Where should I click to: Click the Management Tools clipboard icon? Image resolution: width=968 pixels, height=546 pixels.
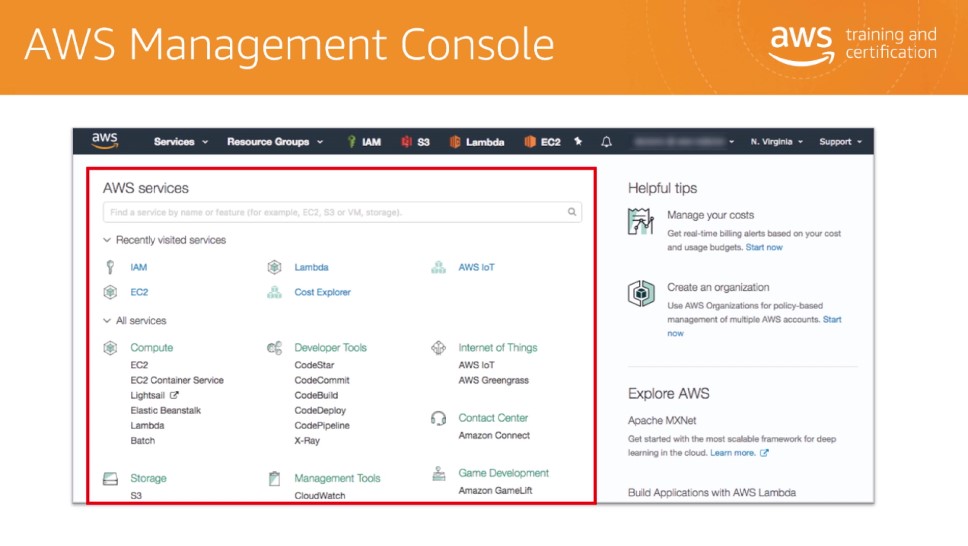274,478
